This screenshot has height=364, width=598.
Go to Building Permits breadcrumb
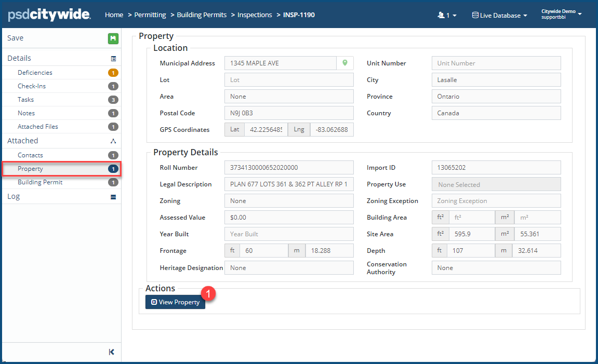click(202, 15)
